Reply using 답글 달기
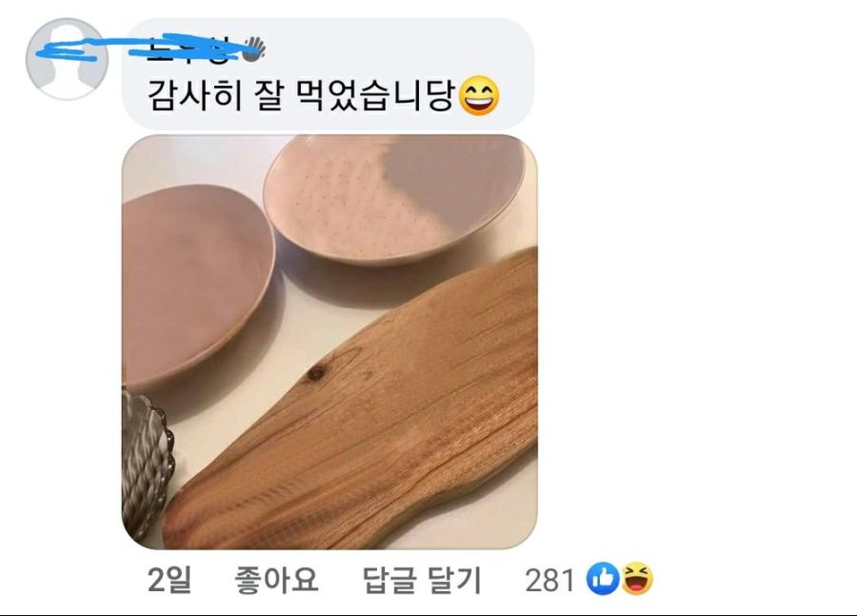This screenshot has height=616, width=857. (x=422, y=580)
